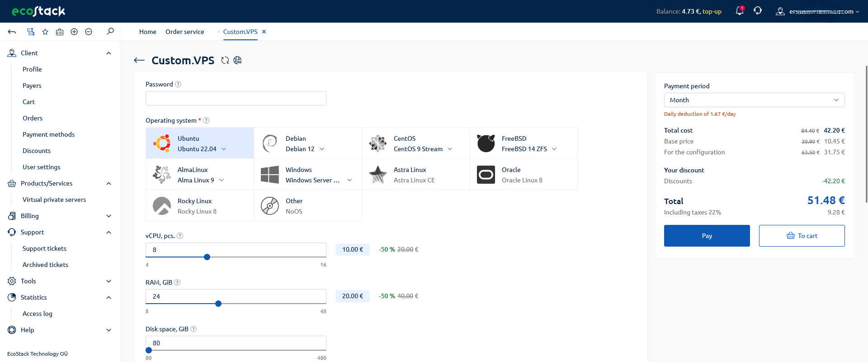
Task: Click the globe icon next to the title
Action: (237, 60)
